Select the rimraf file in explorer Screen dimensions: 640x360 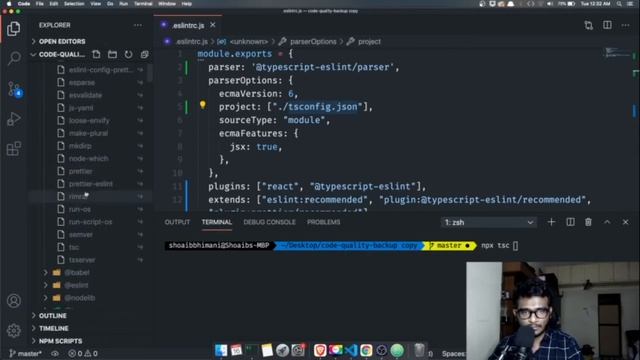[78, 197]
